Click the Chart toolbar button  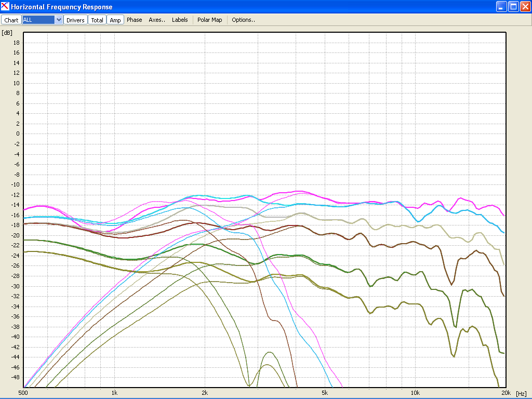click(x=11, y=20)
